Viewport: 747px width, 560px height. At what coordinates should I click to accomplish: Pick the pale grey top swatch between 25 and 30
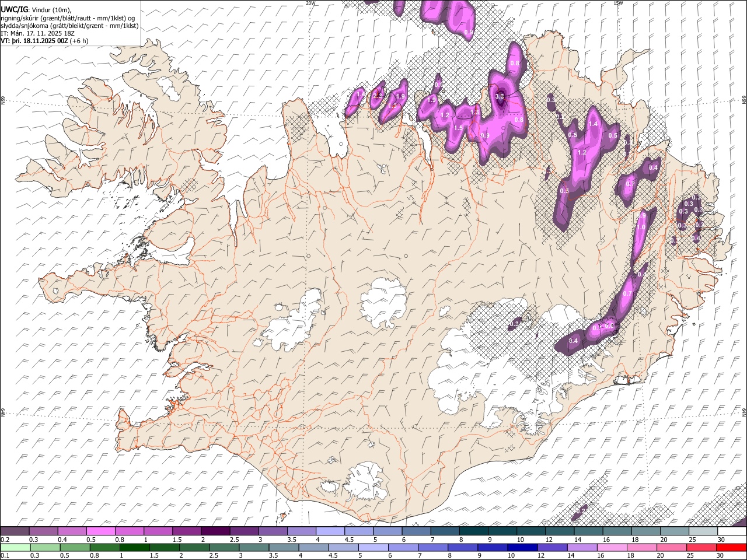tap(703, 531)
